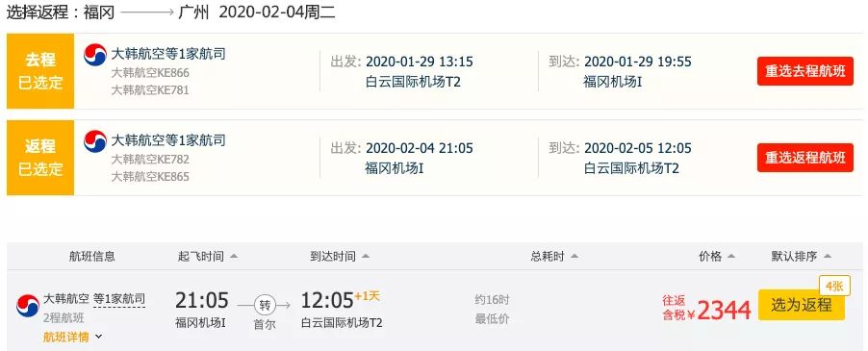Screen dimensions: 868x351
Task: Click Korean Air logo in return row
Action: tap(95, 141)
